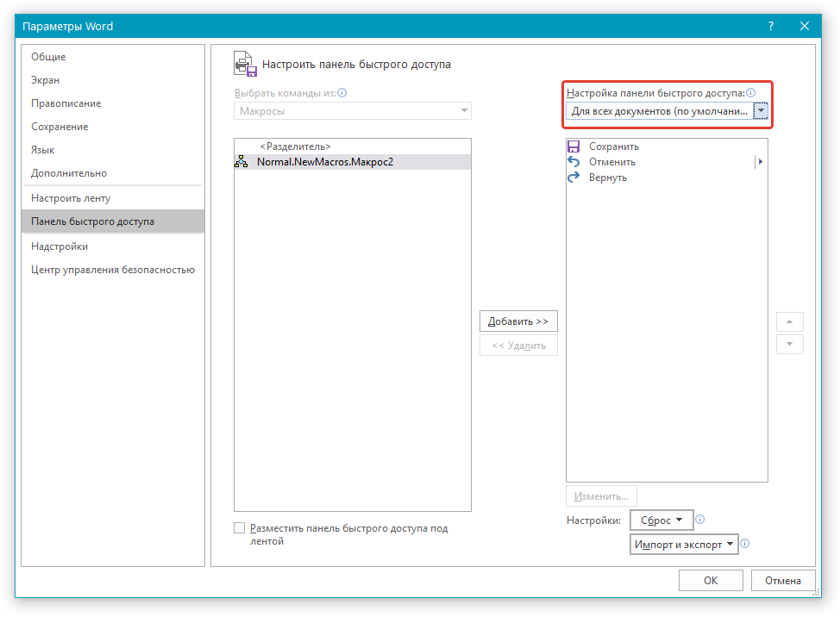Select Normal.NewMacros.Макрос2 in command list

[353, 162]
